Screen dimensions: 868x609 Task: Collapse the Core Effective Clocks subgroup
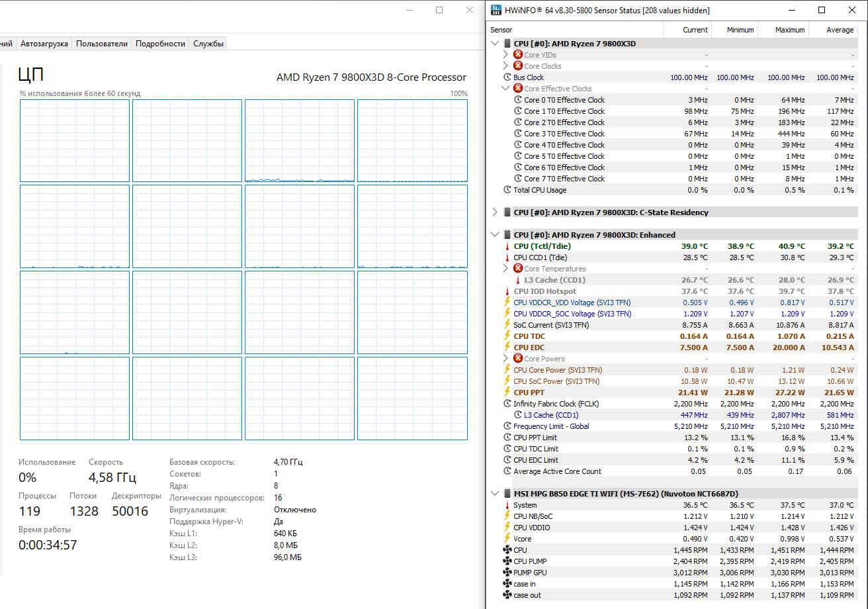point(506,89)
